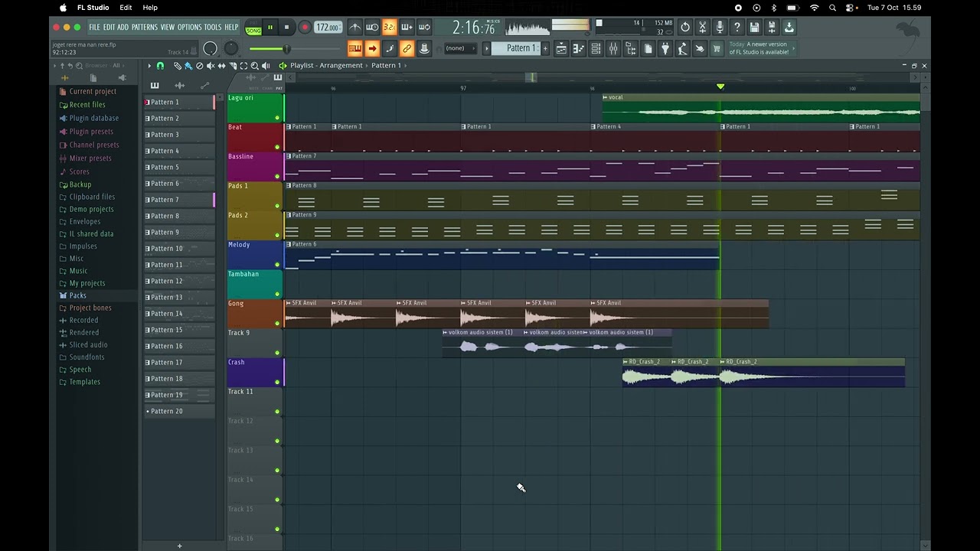Expand Current project in browser
The width and height of the screenshot is (980, 551).
coord(93,91)
